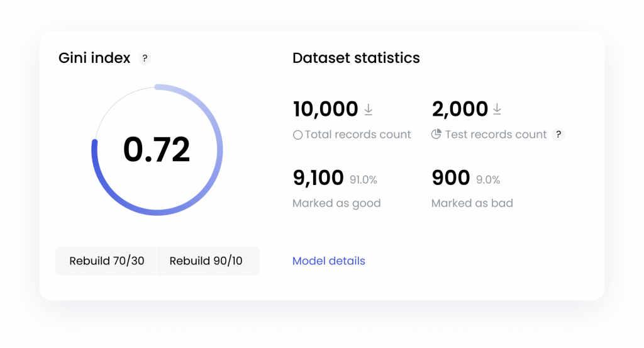
Task: Select the 10,000 total records value
Action: tap(325, 109)
